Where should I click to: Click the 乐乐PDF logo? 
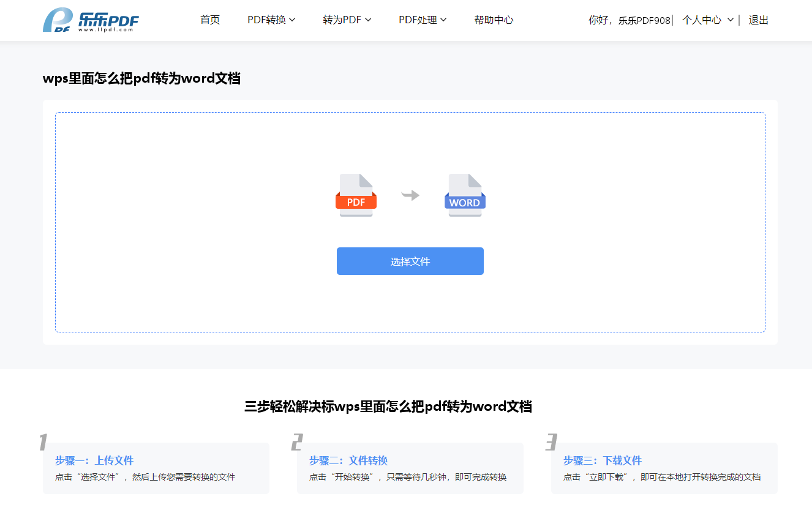coord(91,20)
